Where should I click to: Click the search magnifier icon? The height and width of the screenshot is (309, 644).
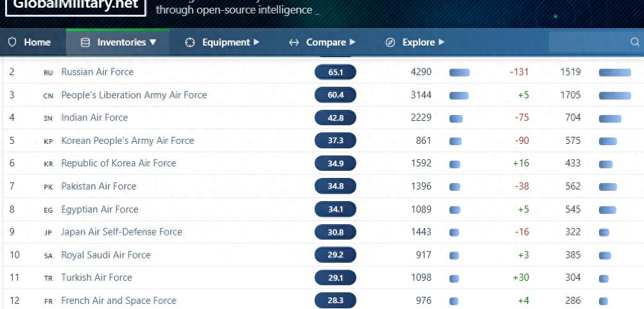tap(634, 42)
